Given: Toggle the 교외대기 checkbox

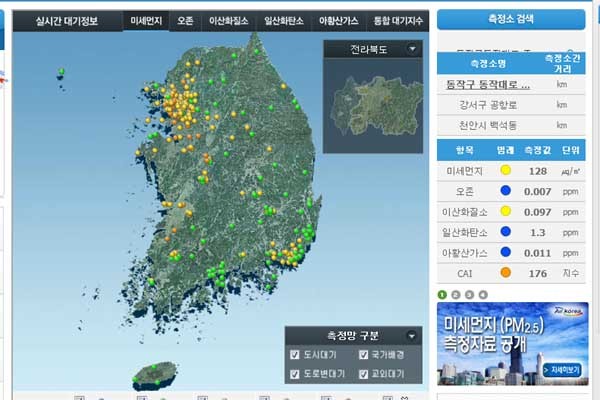Looking at the screenshot, I should [x=364, y=374].
